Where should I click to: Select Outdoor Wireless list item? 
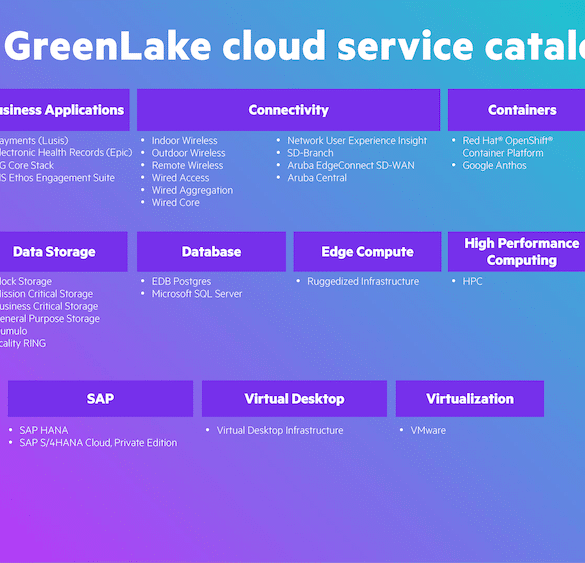click(188, 153)
